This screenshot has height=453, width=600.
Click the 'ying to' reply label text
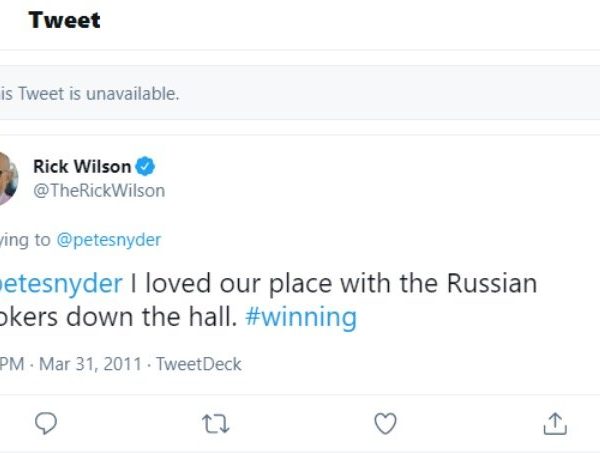(x=18, y=239)
